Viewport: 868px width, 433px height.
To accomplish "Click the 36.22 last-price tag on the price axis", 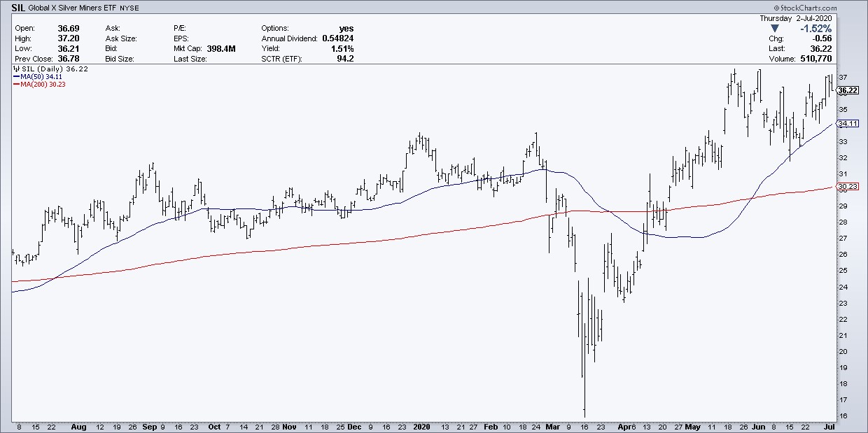I will [x=848, y=90].
